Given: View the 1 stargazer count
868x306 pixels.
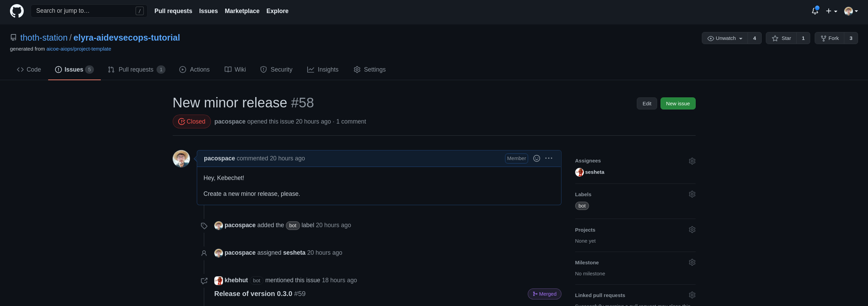Looking at the screenshot, I should (803, 38).
